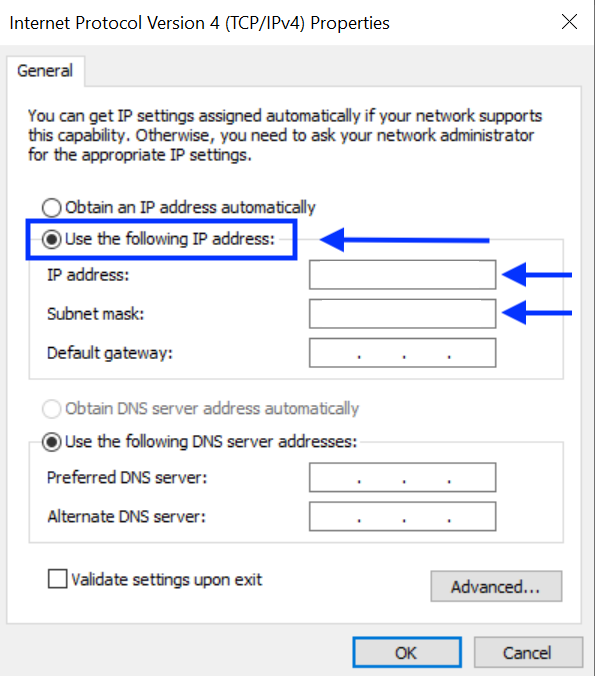Open the Advanced... settings

click(496, 586)
